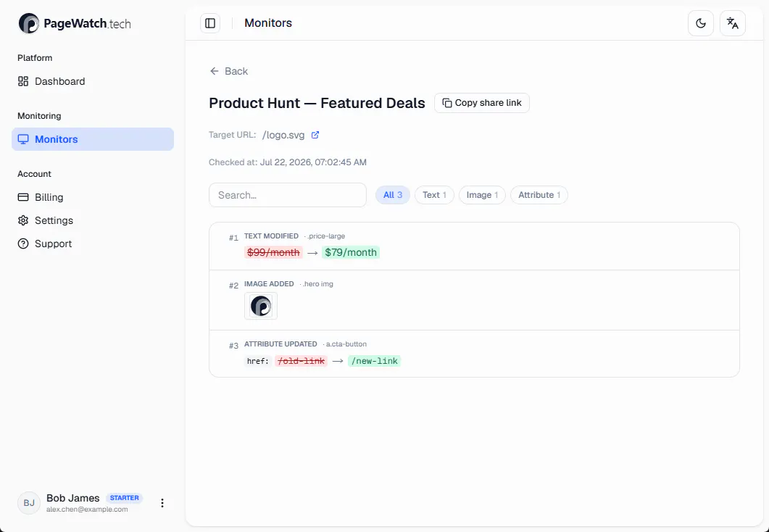Filter by Image changes

tap(482, 195)
